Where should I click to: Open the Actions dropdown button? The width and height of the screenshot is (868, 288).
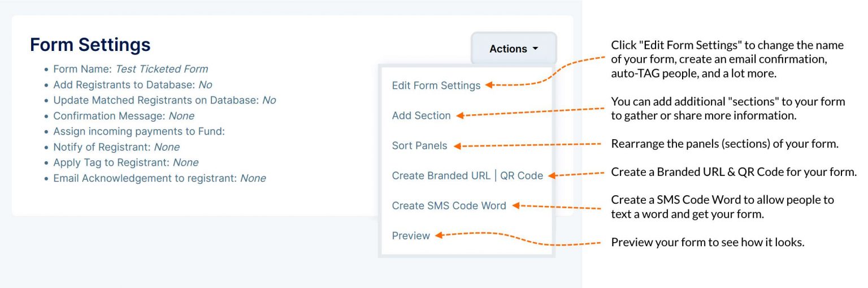click(x=514, y=49)
